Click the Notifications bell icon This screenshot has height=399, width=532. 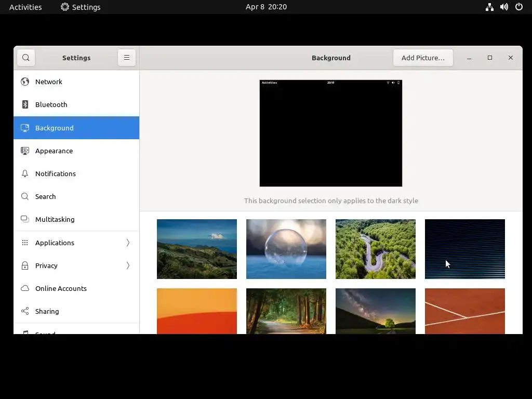pos(25,174)
